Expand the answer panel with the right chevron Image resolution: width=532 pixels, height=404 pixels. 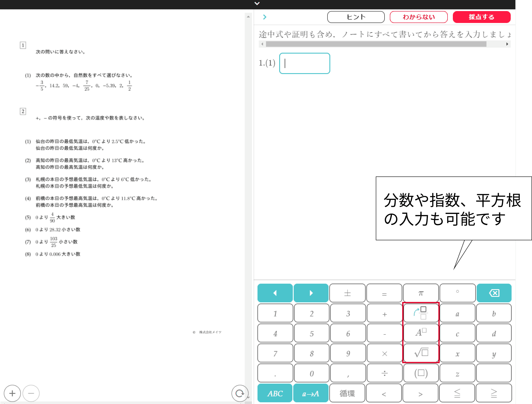265,17
